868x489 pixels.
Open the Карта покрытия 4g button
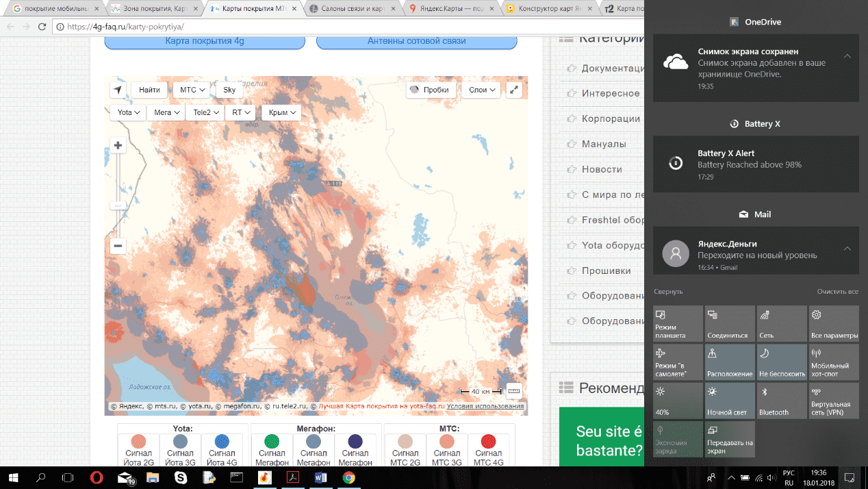(205, 41)
